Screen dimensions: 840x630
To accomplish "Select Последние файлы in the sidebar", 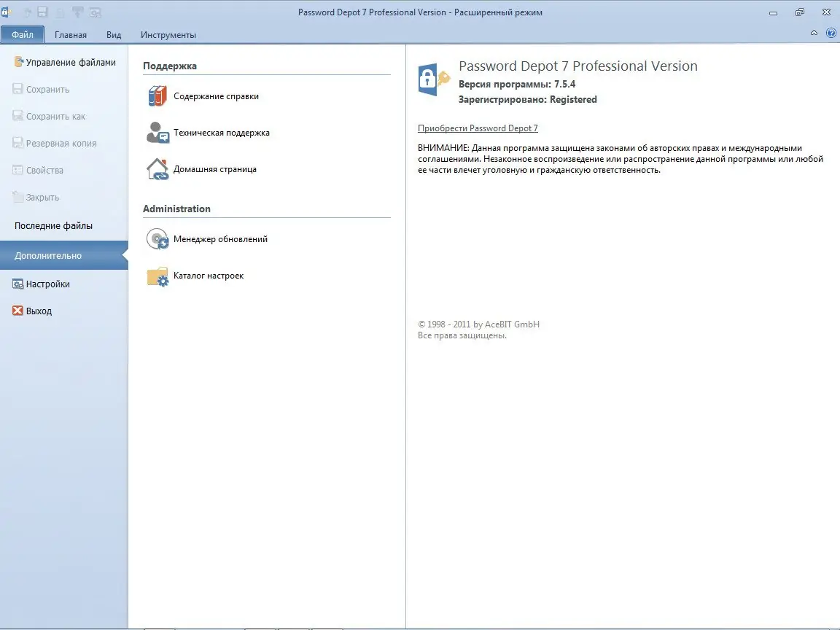I will tap(53, 226).
